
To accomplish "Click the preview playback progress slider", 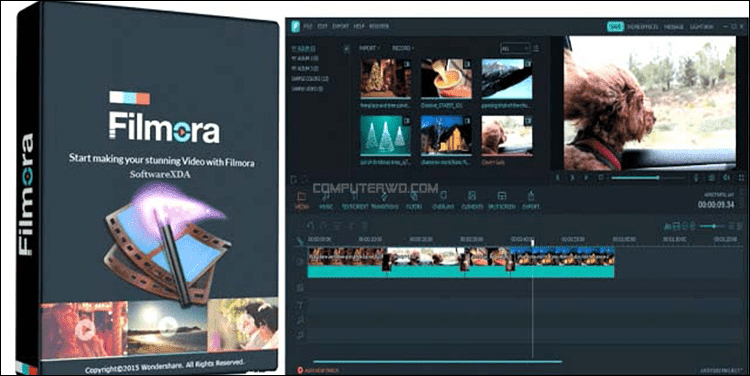I will tap(648, 178).
